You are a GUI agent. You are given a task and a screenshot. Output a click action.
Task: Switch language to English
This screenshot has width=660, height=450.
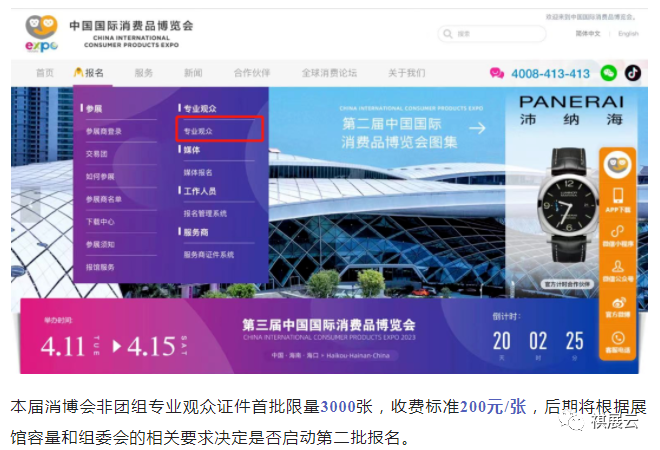tap(628, 34)
